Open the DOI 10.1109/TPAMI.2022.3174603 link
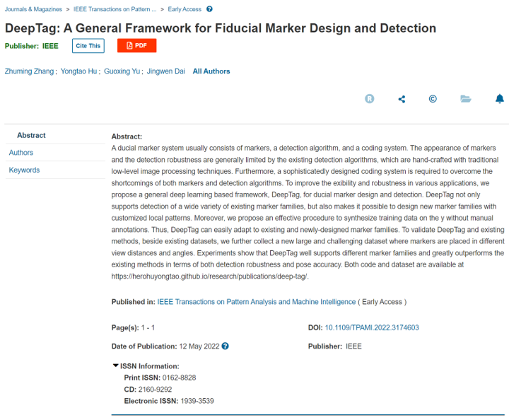The image size is (509, 420). pos(372,327)
